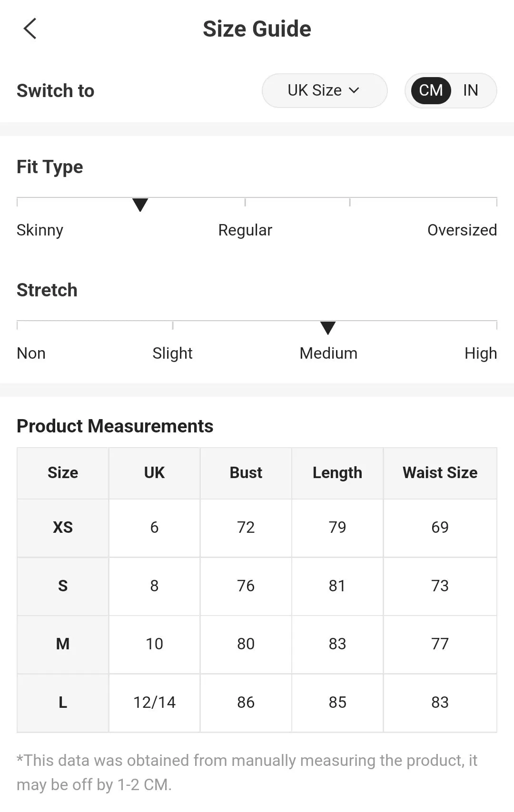Click the Stretch triangle marker

point(328,328)
